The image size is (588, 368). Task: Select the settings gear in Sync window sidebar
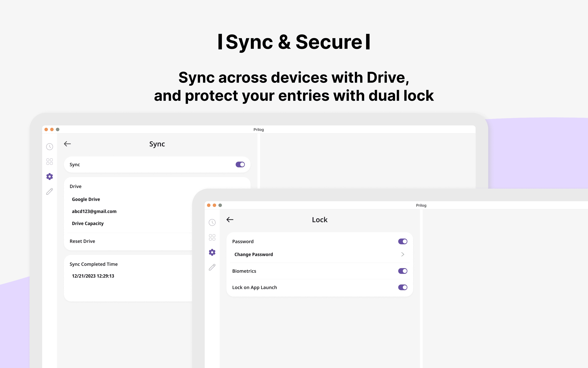pos(50,176)
